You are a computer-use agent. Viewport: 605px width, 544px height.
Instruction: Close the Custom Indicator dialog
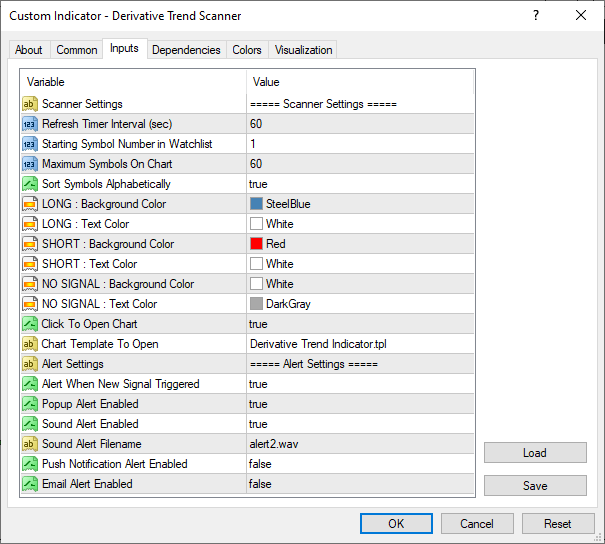point(581,15)
